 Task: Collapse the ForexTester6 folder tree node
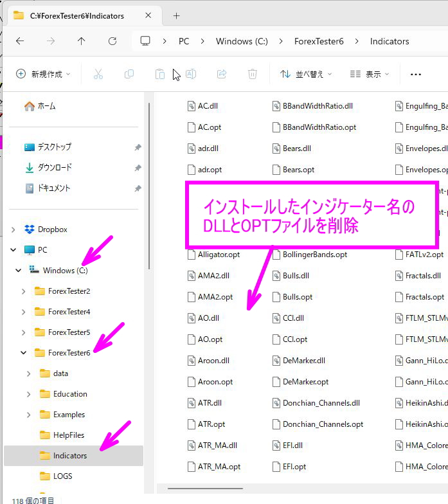(24, 353)
